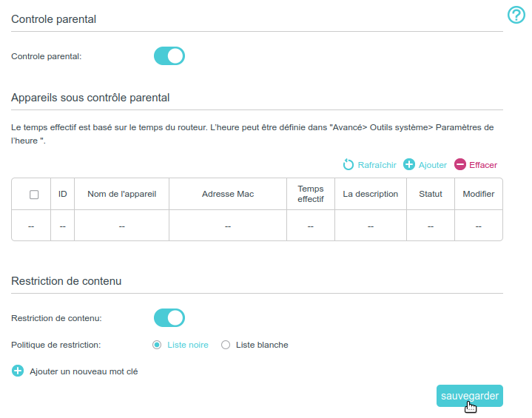
Task: Click the 'La description' column header
Action: [371, 194]
